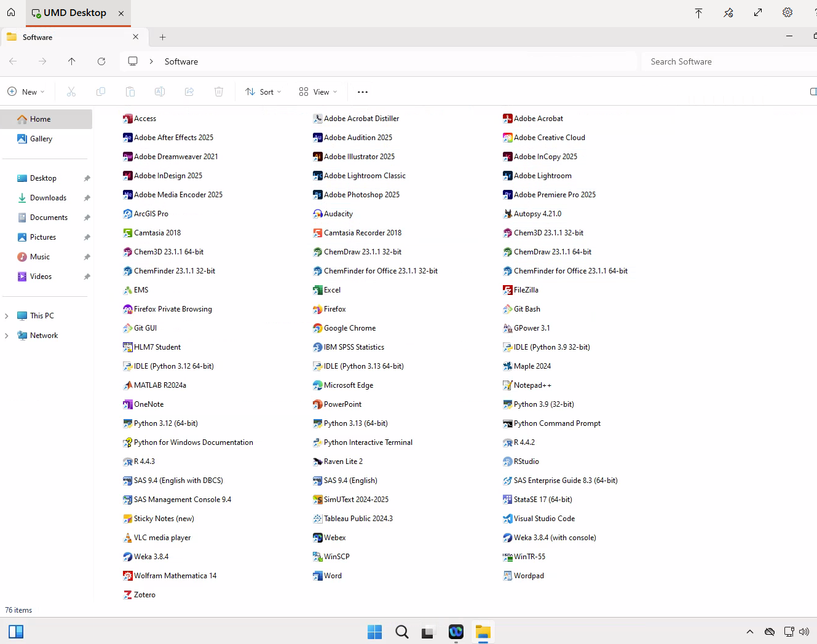Open the Documents quick access folder
The height and width of the screenshot is (644, 817).
(47, 218)
